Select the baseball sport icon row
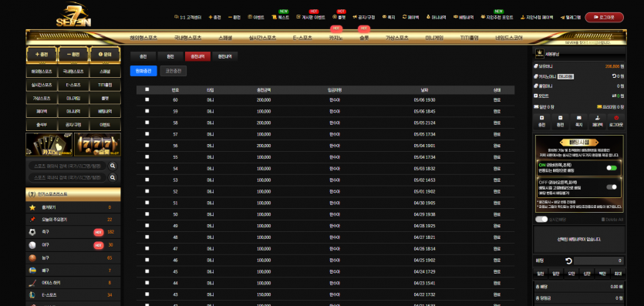 pos(73,245)
